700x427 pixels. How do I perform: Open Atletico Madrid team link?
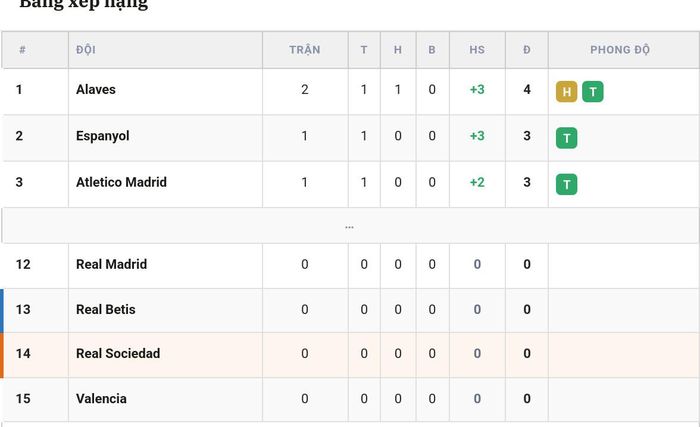[x=121, y=182]
